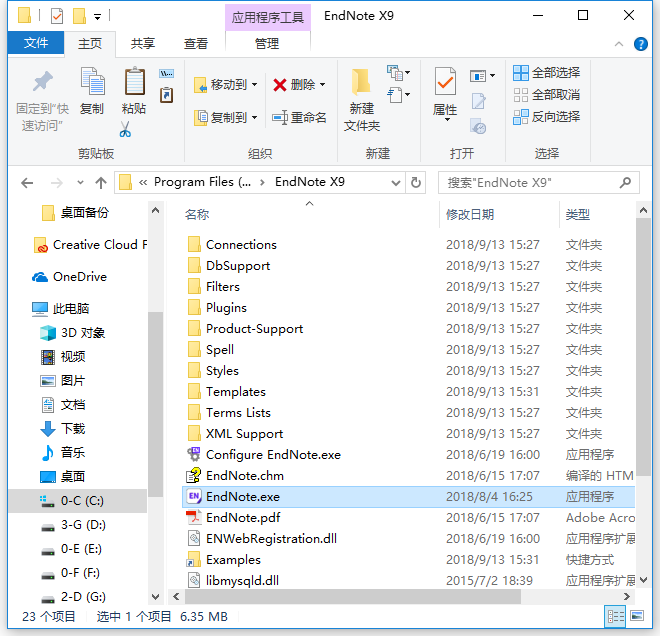Click the Pin to Quick Access icon
The image size is (660, 636).
tap(43, 82)
